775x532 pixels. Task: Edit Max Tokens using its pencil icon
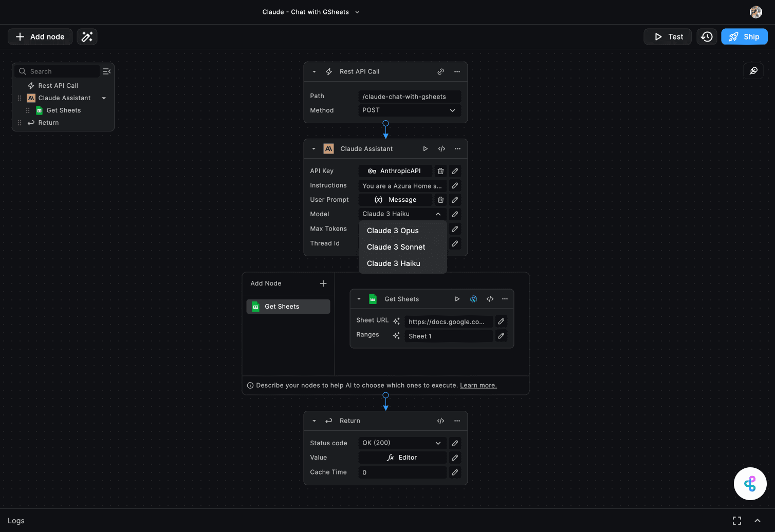[454, 229]
